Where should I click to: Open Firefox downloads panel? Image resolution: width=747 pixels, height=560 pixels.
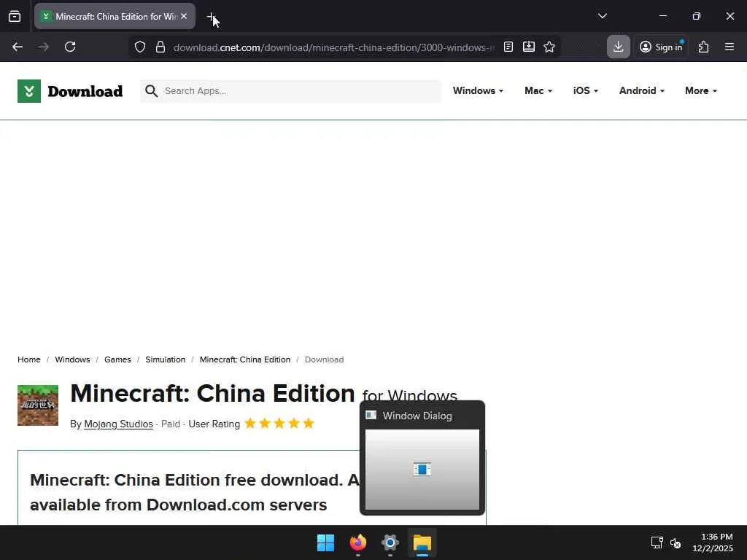(x=619, y=47)
